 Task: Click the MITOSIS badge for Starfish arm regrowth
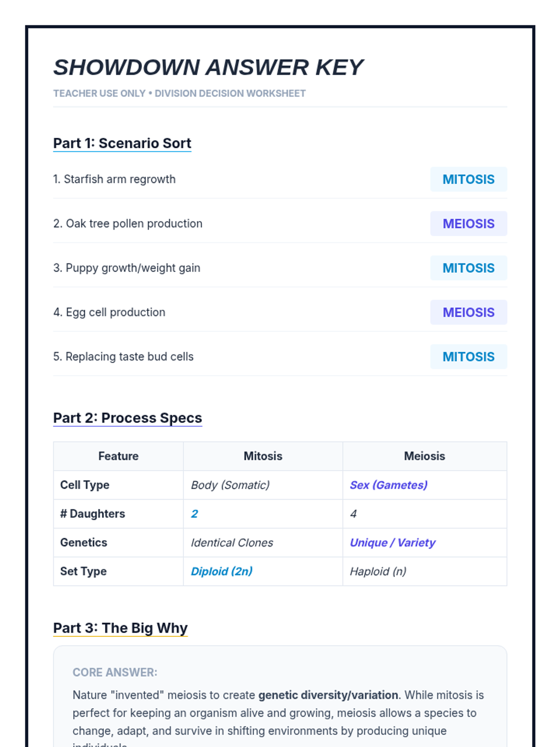469,179
